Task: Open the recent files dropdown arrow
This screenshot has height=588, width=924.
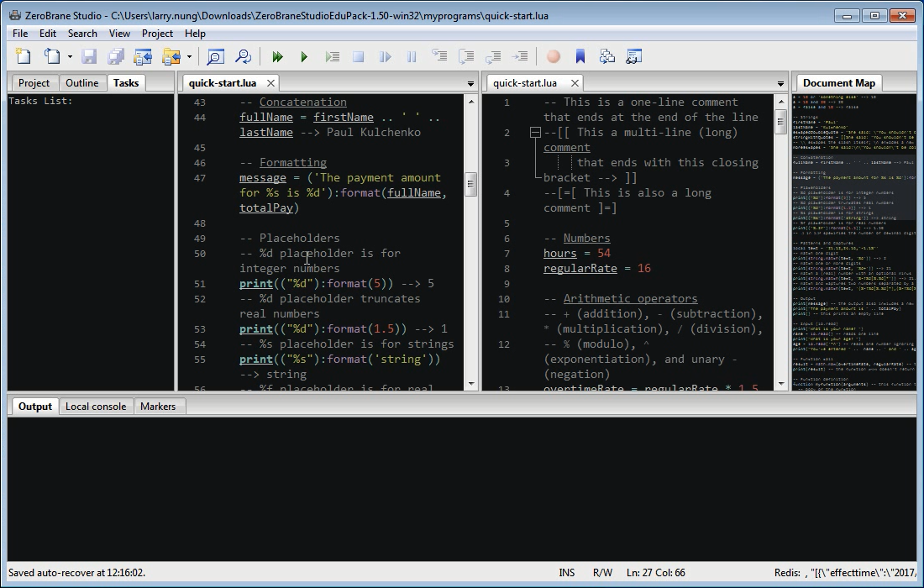Action: click(70, 56)
